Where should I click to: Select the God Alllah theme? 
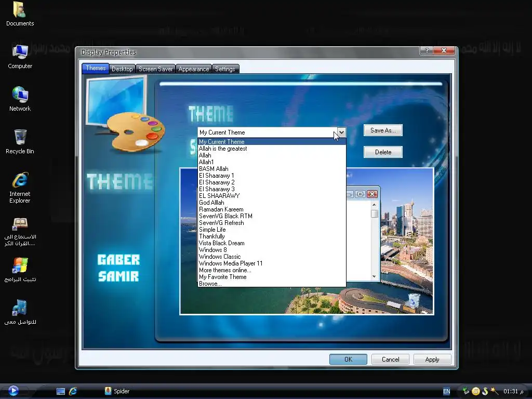click(x=272, y=203)
